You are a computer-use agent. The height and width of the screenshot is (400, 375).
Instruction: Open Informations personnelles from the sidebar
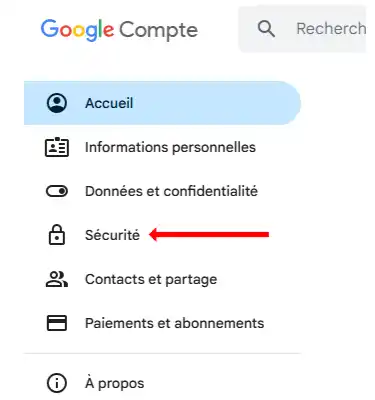(170, 147)
